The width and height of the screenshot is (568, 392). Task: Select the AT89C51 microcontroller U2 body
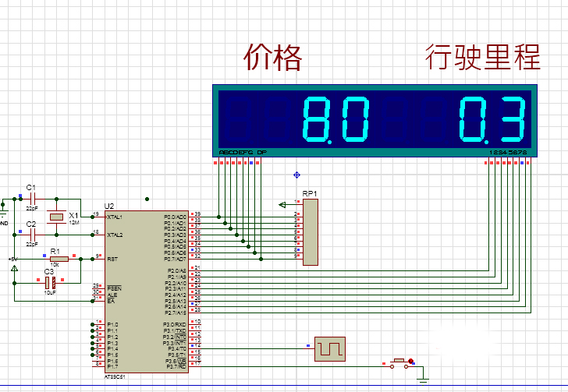point(147,291)
